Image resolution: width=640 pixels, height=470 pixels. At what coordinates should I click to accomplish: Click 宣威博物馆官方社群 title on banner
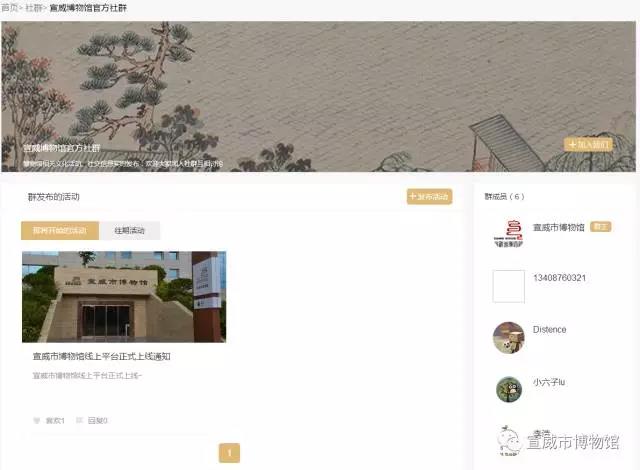pos(62,148)
